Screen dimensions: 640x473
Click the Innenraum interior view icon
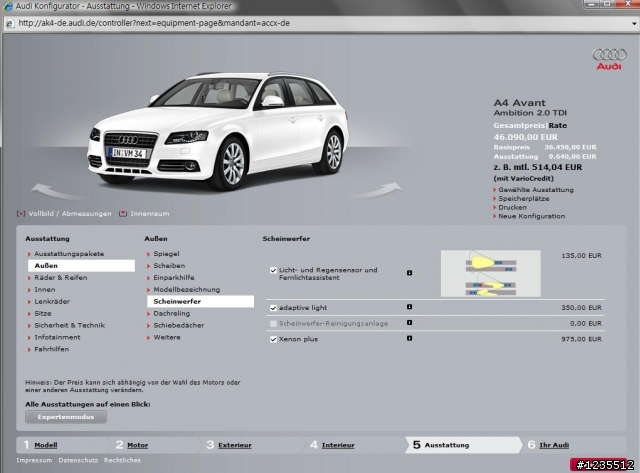(123, 213)
